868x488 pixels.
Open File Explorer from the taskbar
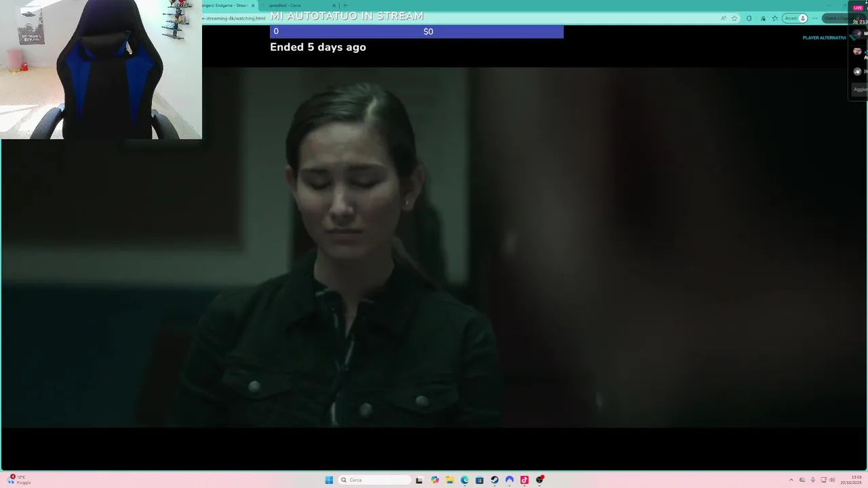click(x=450, y=480)
